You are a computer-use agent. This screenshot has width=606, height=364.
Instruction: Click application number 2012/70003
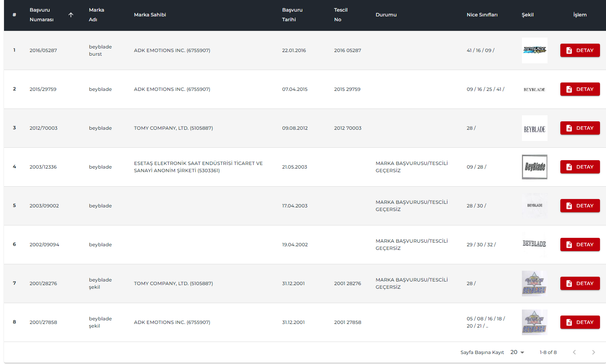pos(44,128)
